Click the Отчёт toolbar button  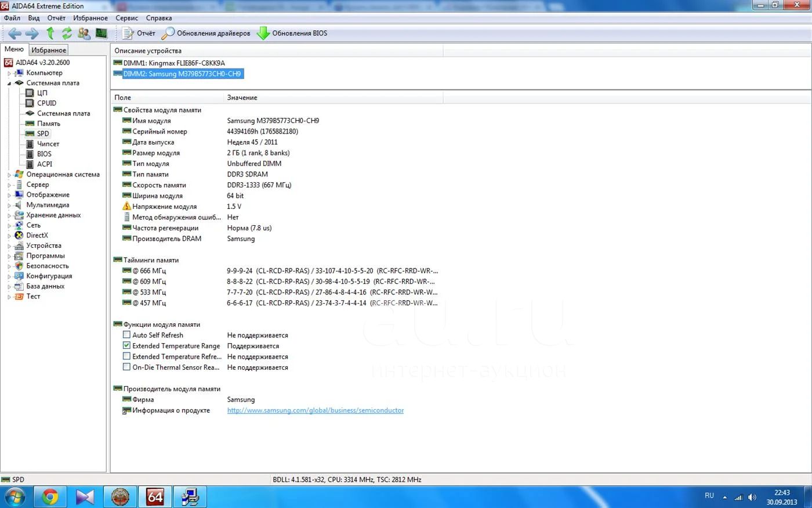pos(139,34)
